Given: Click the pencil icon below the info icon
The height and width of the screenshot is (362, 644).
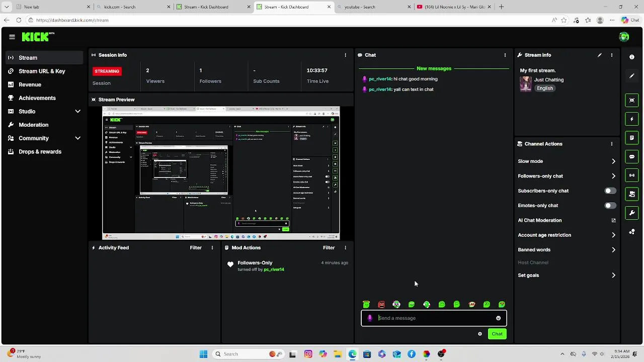Looking at the screenshot, I should (x=632, y=76).
